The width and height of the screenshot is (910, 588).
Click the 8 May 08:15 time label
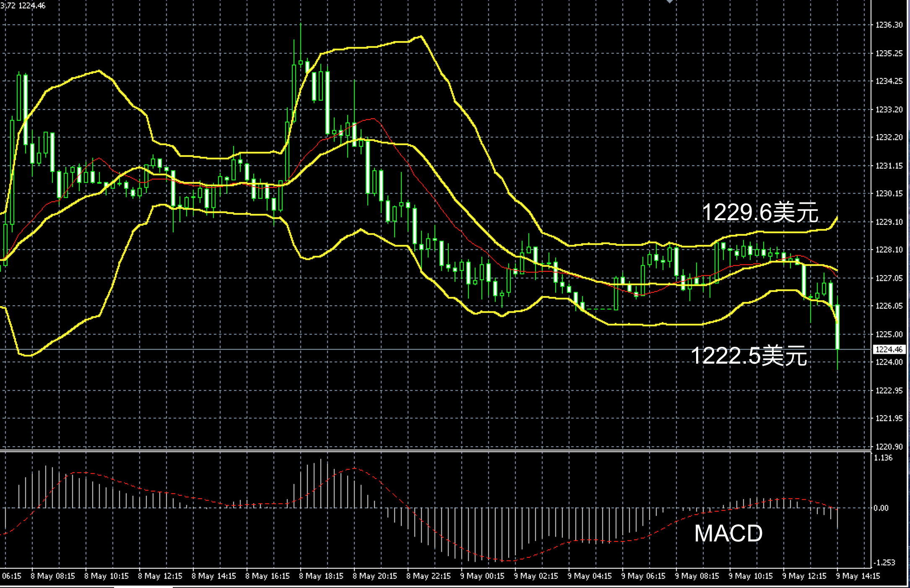pos(52,576)
